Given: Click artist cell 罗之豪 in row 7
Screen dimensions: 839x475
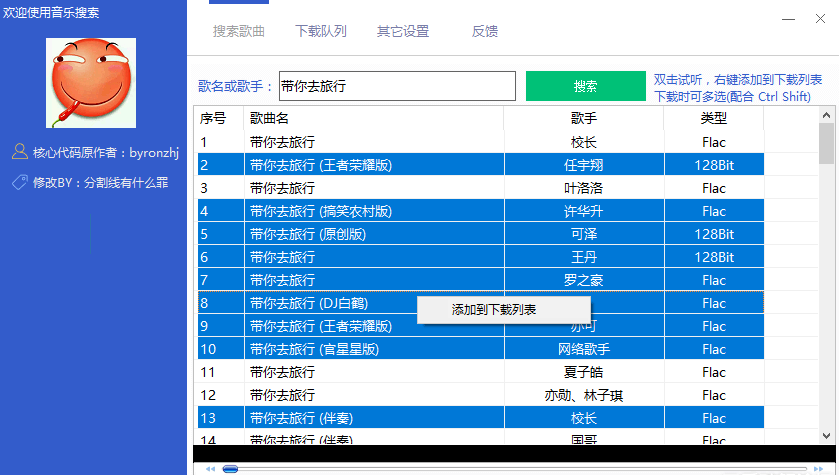Looking at the screenshot, I should click(x=584, y=280).
